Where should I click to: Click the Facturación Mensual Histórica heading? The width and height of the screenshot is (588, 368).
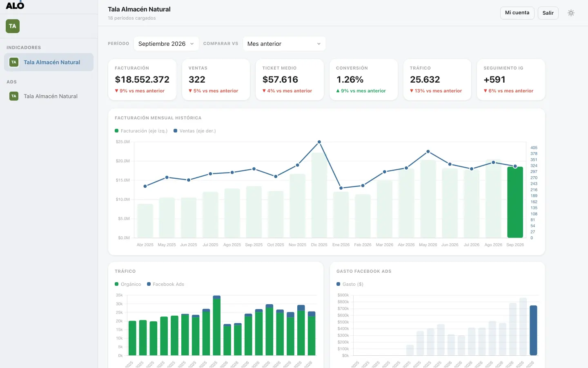[x=158, y=118]
